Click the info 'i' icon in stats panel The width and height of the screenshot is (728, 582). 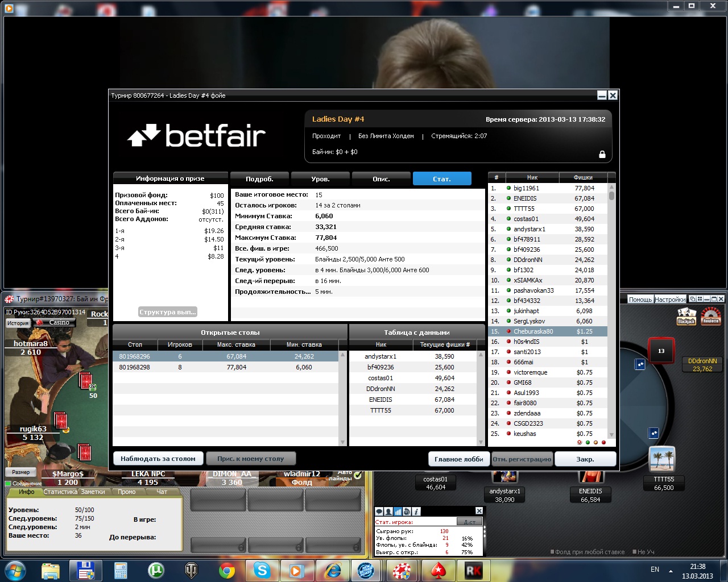[x=416, y=512]
